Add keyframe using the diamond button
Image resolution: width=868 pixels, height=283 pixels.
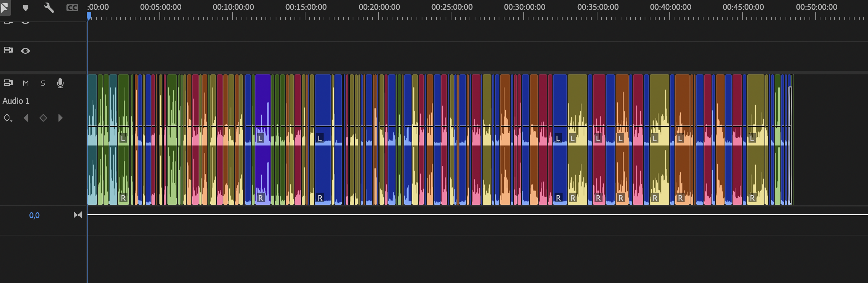point(43,118)
